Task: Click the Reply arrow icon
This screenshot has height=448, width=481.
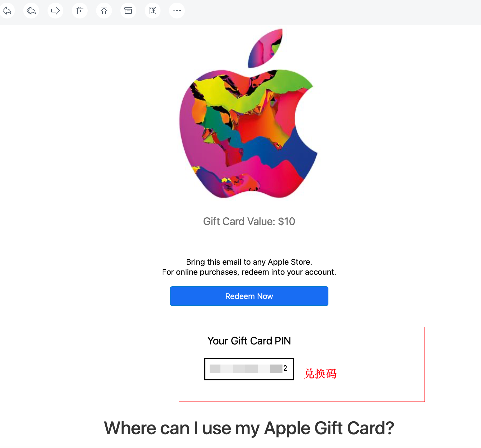Action: tap(7, 11)
